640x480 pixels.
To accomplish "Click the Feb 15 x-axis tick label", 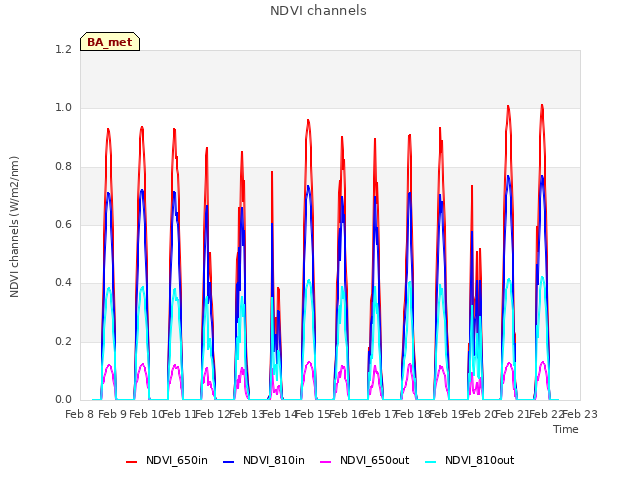I will 313,414.
